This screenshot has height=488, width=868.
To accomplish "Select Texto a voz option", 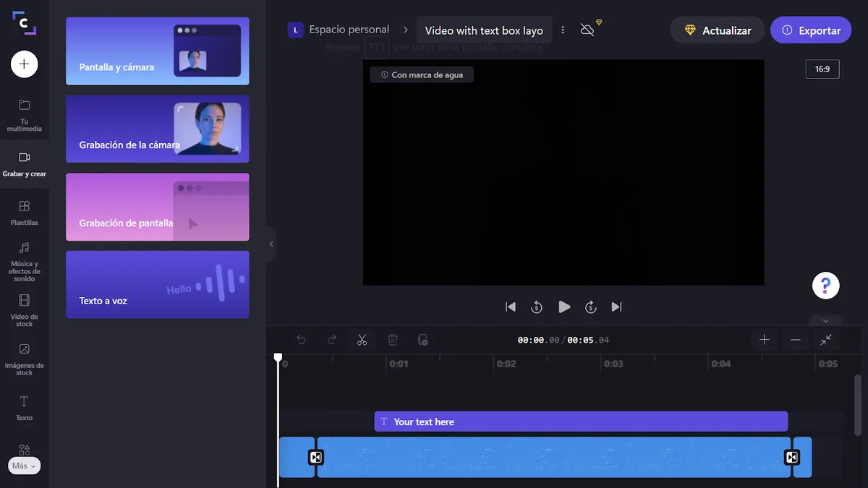I will (x=158, y=285).
